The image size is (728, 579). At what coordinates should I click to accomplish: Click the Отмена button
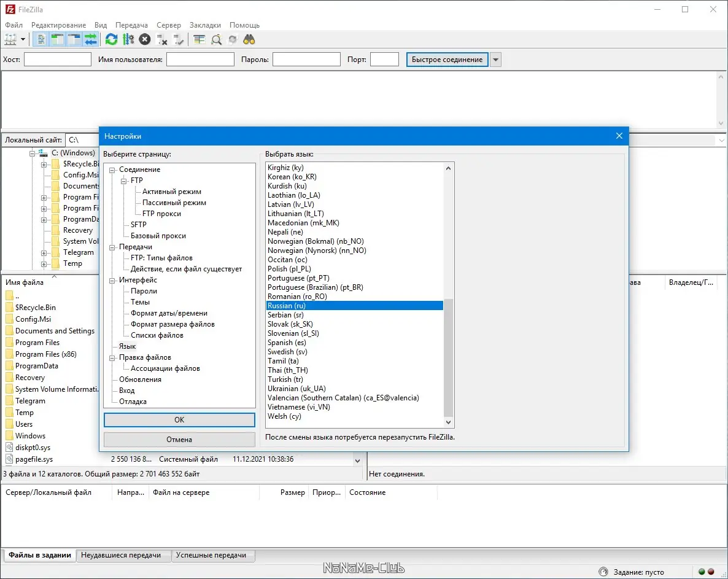point(179,440)
